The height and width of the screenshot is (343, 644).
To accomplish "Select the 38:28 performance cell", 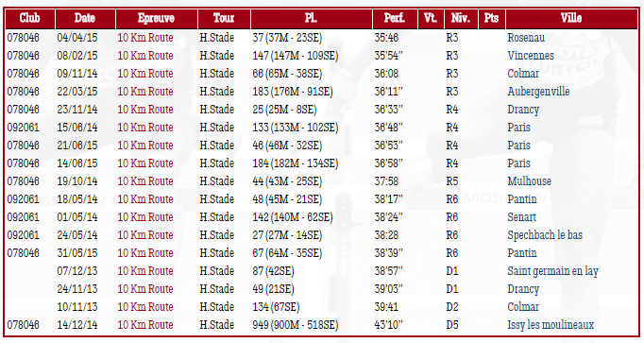I will [386, 235].
